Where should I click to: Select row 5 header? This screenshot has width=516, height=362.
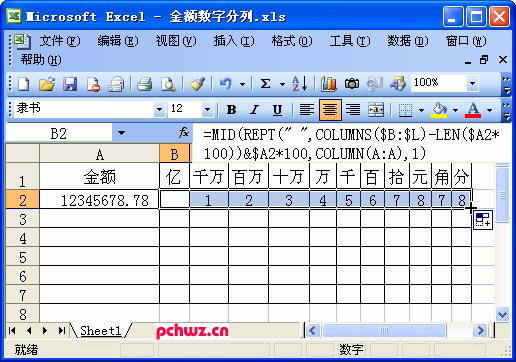22,257
